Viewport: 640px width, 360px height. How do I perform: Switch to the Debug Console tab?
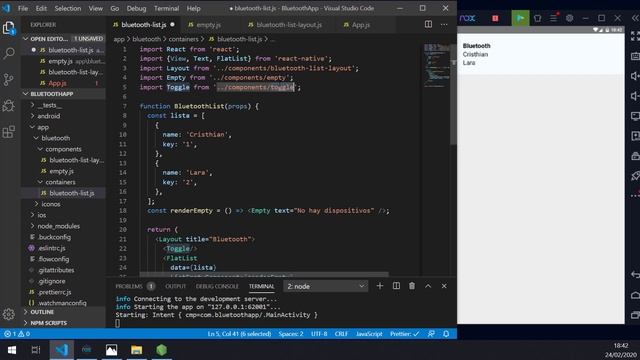click(x=217, y=286)
